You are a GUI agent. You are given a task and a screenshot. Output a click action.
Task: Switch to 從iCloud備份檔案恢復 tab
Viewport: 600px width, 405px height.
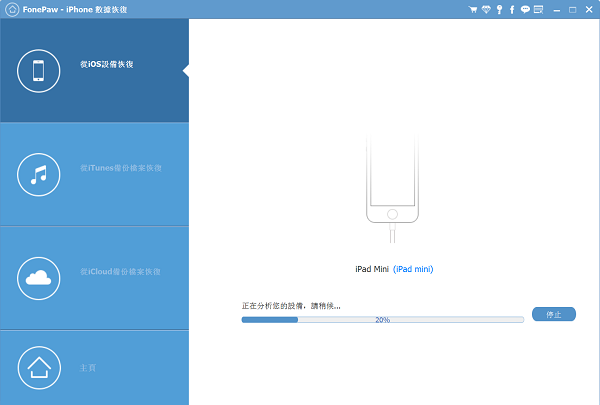coord(120,271)
